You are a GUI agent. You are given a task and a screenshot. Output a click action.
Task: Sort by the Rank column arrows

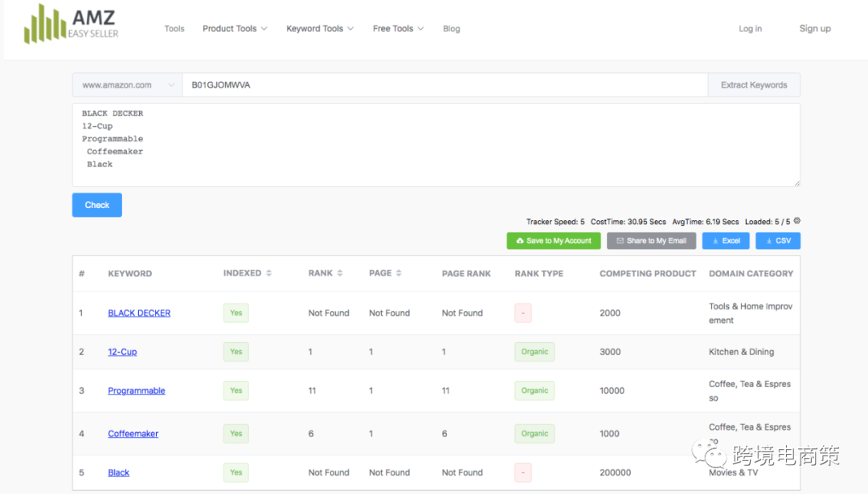pyautogui.click(x=340, y=273)
